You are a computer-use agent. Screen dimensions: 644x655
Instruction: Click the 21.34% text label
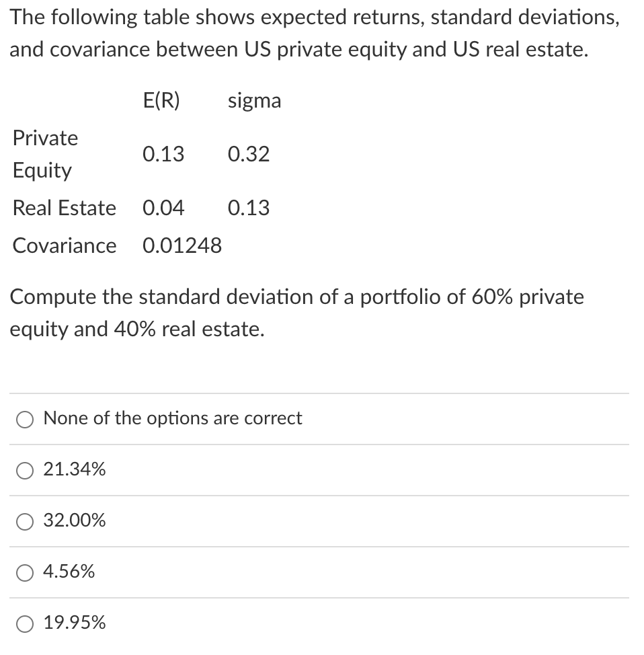point(74,470)
